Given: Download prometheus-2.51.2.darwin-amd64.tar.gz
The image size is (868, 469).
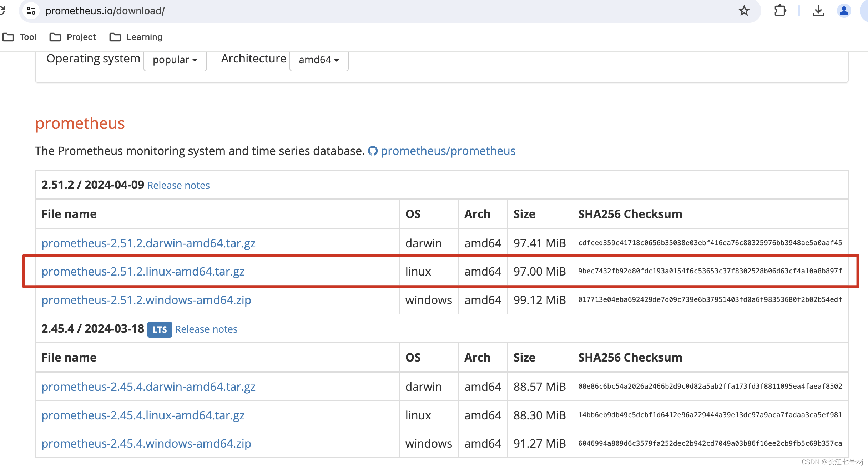Looking at the screenshot, I should click(x=148, y=243).
